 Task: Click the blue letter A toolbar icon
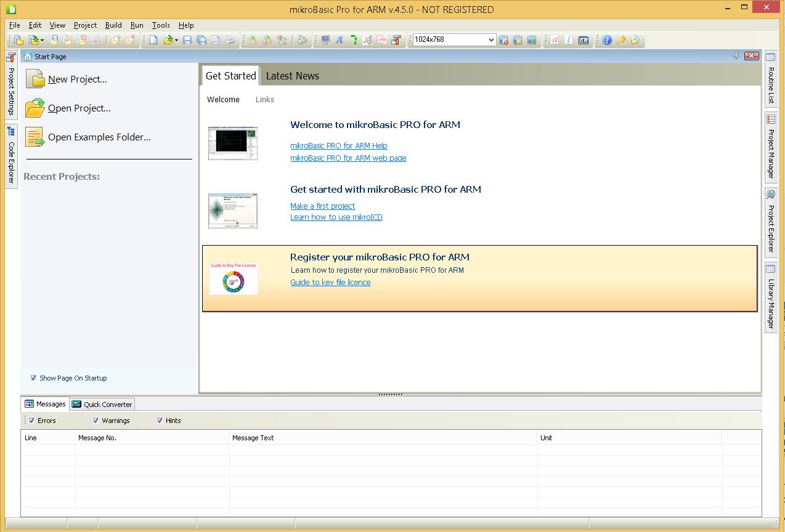coord(340,40)
